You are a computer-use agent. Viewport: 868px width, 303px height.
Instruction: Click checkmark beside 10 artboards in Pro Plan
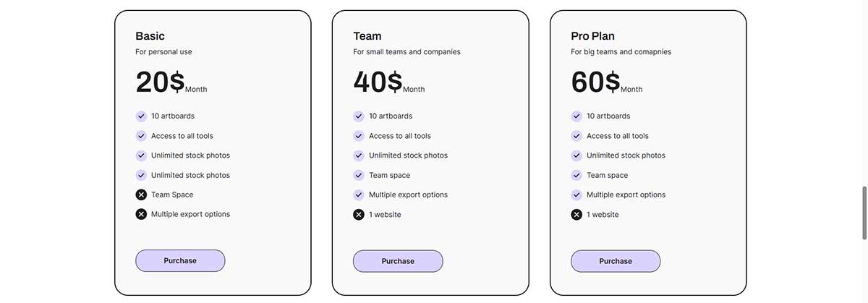pos(576,116)
